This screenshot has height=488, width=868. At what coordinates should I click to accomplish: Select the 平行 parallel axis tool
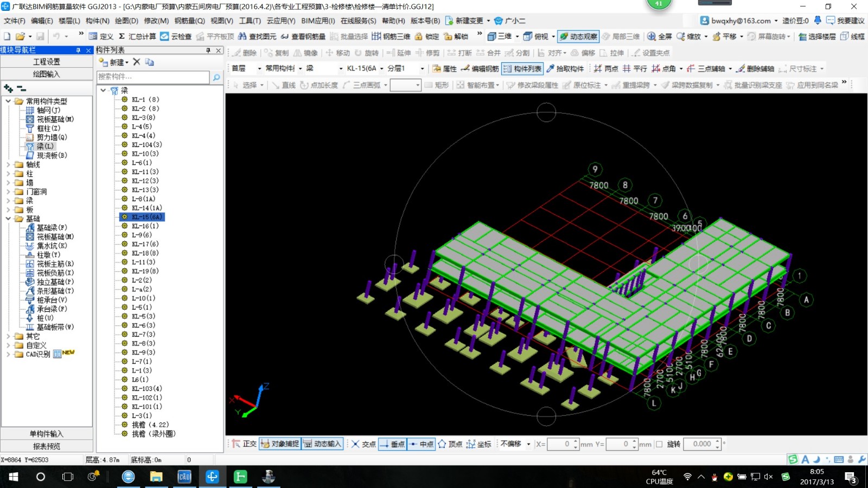tap(635, 68)
